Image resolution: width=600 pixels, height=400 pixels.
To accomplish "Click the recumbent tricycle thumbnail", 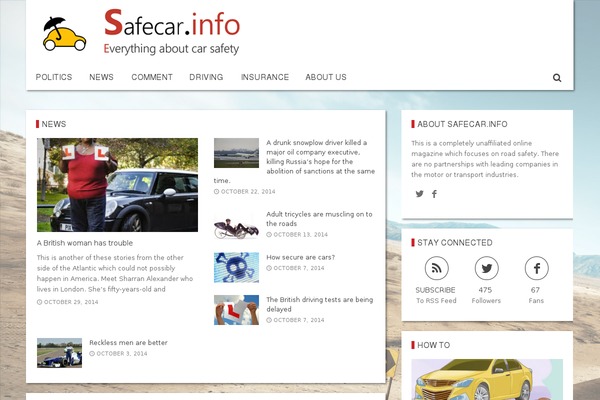I will point(236,228).
